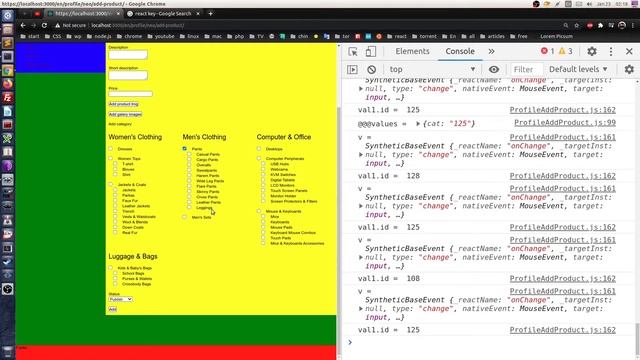The height and width of the screenshot is (360, 640).
Task: Open the Status select dropdown on the form
Action: pyautogui.click(x=120, y=299)
